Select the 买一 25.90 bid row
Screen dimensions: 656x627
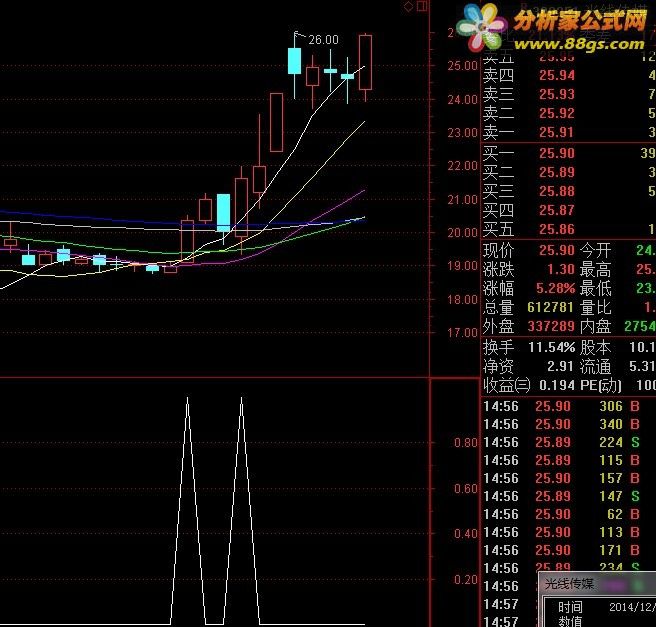(569, 153)
